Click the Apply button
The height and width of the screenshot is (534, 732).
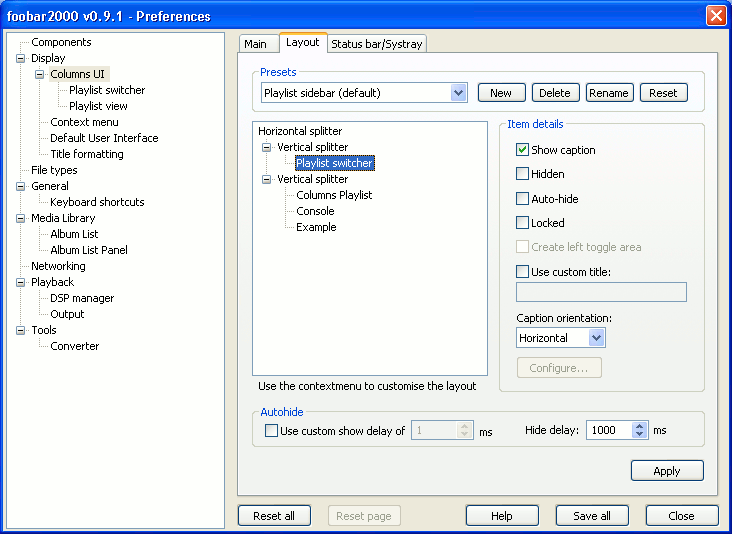pos(667,471)
